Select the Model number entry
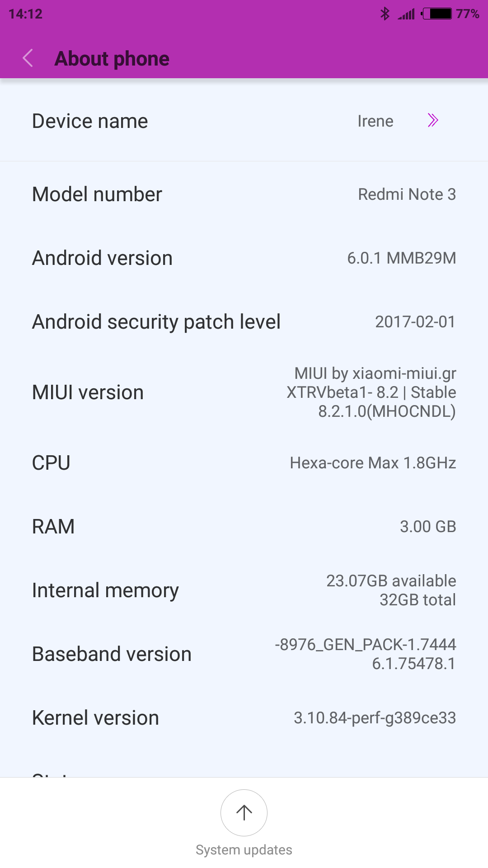The width and height of the screenshot is (488, 868). point(244,194)
